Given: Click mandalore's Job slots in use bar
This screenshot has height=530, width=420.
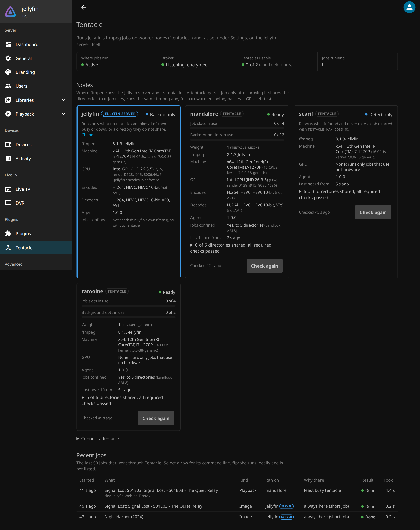Looking at the screenshot, I should 237,128.
